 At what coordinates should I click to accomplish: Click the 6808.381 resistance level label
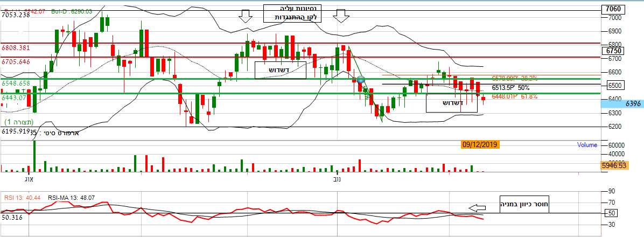point(17,48)
